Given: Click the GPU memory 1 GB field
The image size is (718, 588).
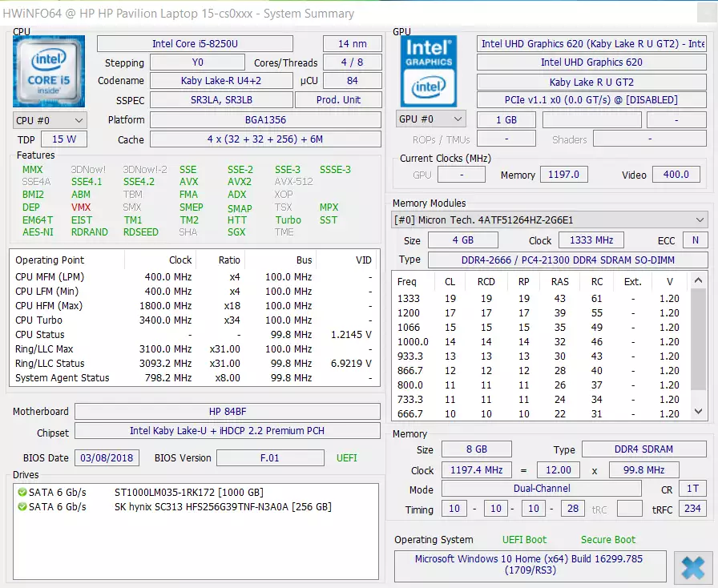Looking at the screenshot, I should (506, 120).
